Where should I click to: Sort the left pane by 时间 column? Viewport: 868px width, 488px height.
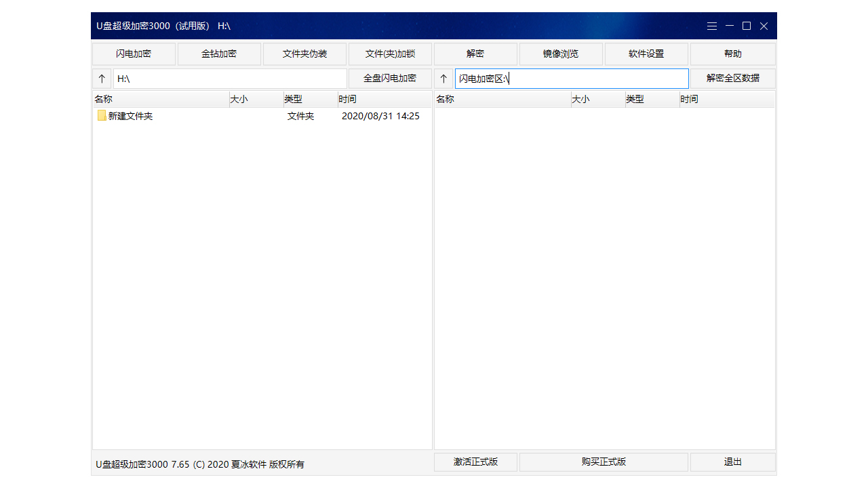384,100
